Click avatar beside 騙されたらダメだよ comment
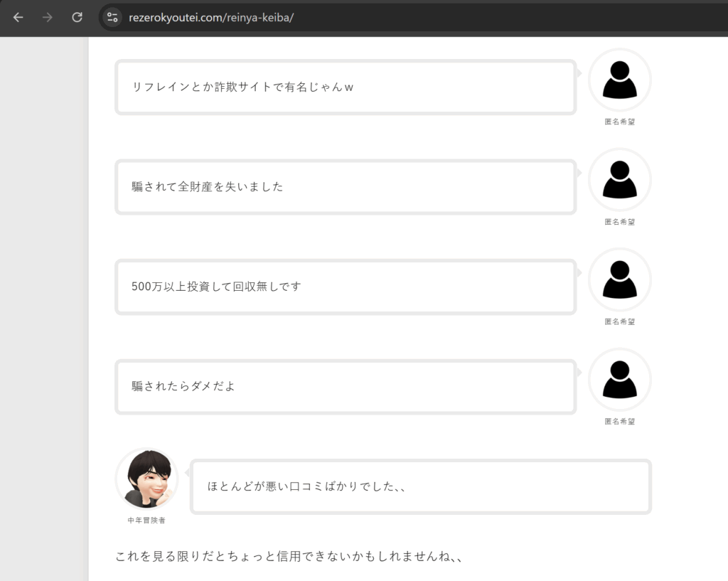 click(x=619, y=380)
